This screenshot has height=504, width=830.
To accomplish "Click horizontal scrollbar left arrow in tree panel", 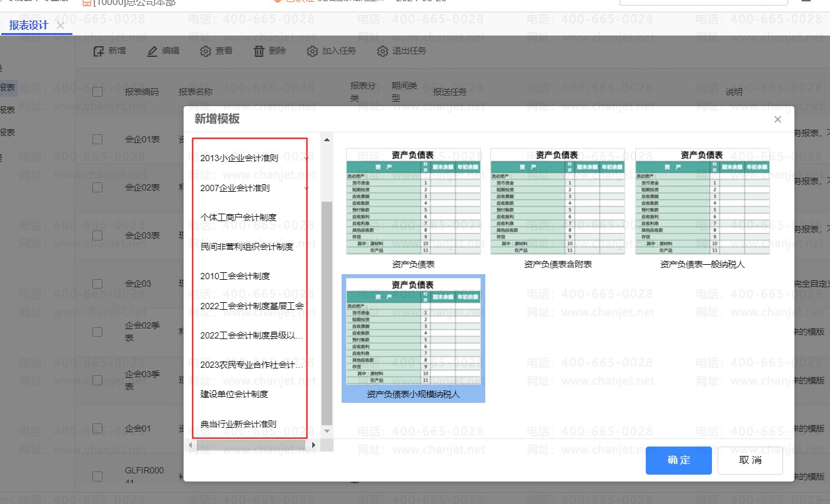I will [x=192, y=445].
